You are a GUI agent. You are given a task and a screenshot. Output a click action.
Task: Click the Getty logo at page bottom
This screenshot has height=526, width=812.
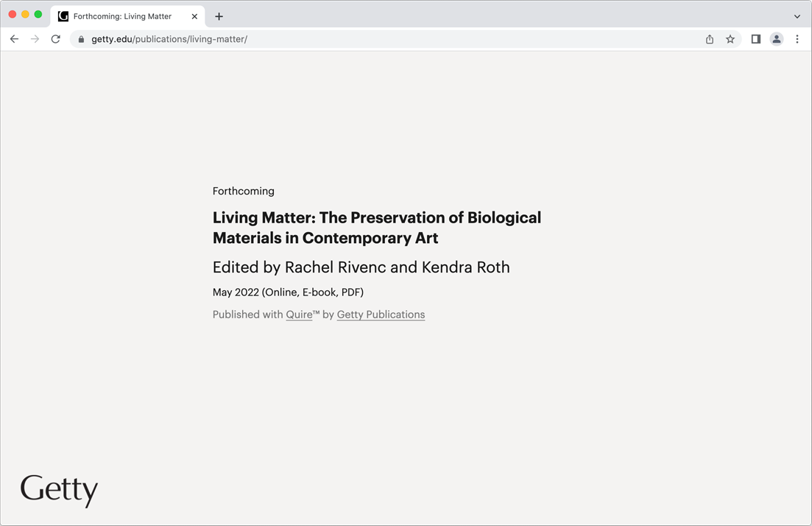tap(59, 489)
